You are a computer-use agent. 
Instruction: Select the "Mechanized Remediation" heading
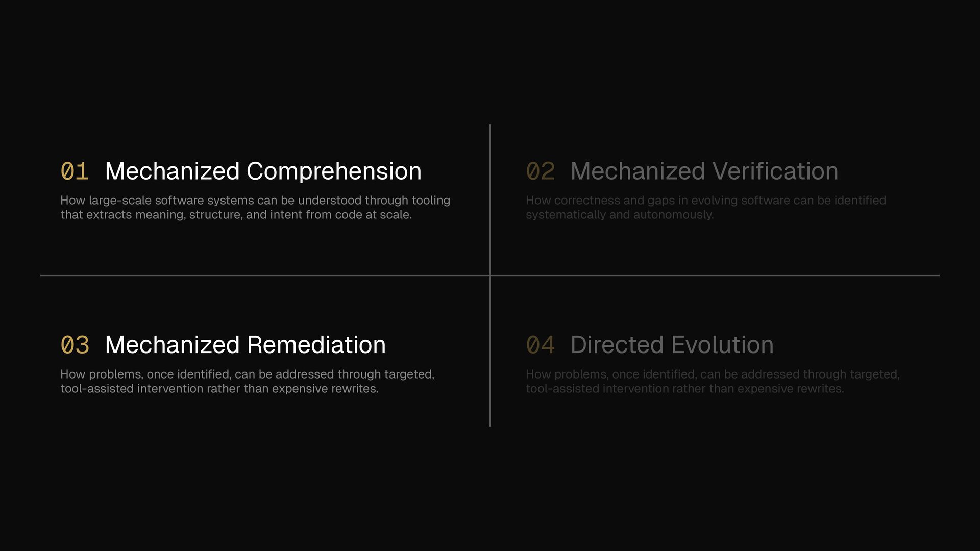(245, 345)
